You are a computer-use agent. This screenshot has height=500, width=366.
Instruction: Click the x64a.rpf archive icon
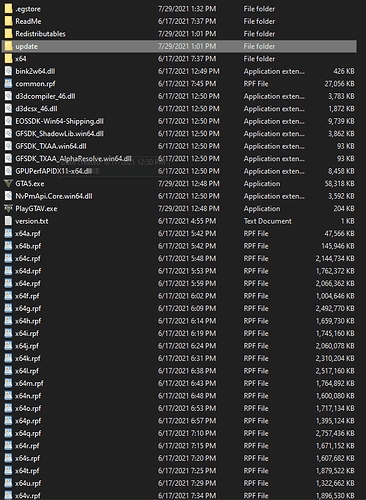[x=8, y=234]
